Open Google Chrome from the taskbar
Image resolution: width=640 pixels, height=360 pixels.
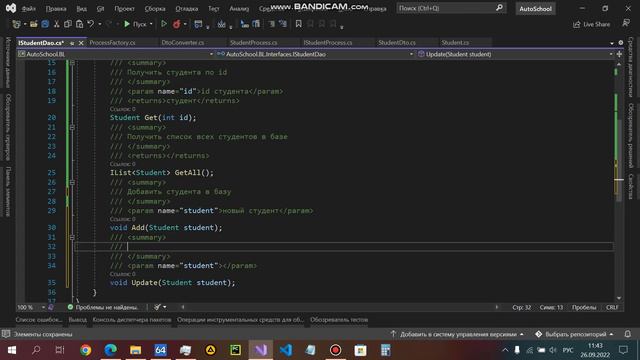point(86,350)
